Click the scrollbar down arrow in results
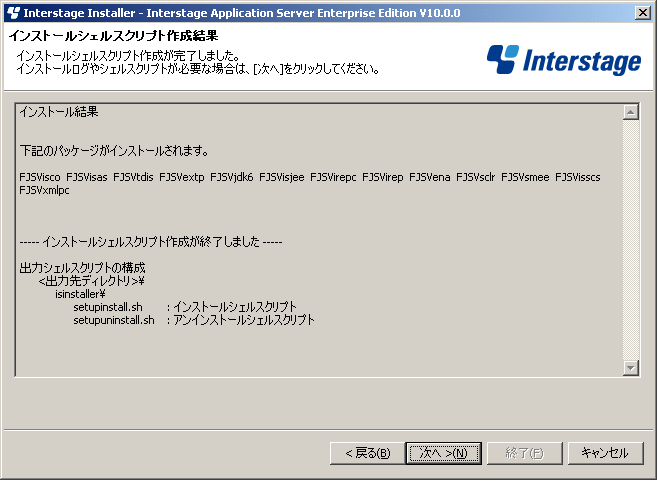 tap(631, 368)
